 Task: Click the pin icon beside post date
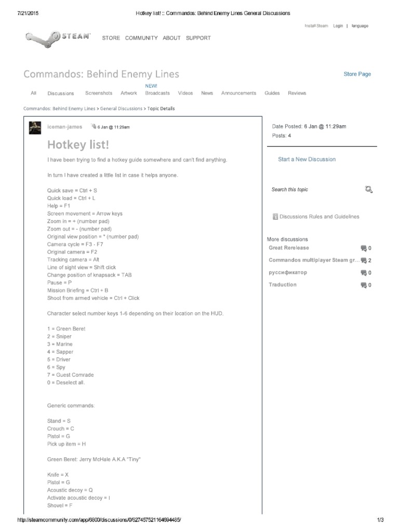tap(92, 127)
